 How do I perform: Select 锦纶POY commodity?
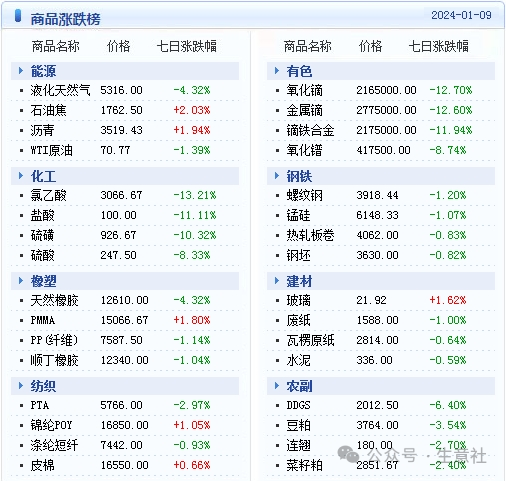click(x=51, y=425)
